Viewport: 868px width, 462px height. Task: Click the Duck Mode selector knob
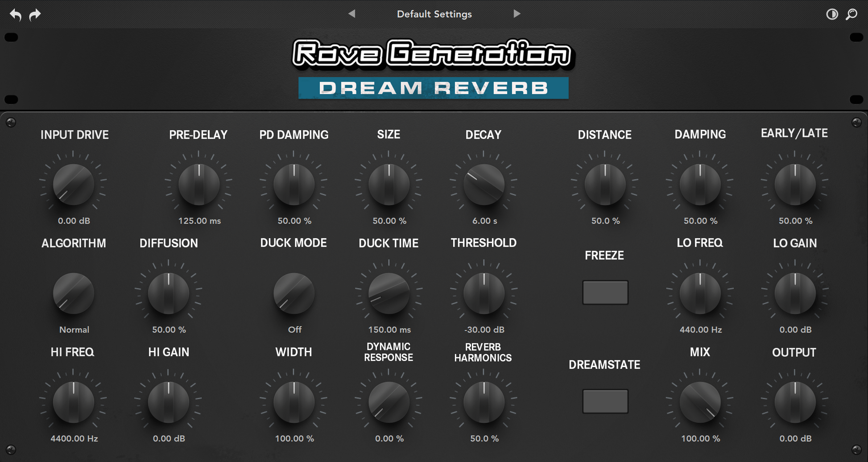coord(294,293)
